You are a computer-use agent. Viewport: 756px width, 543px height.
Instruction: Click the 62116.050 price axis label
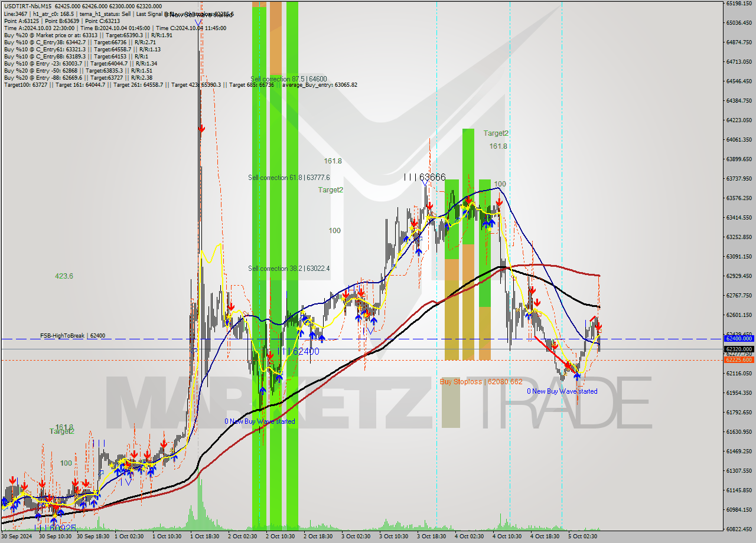(x=739, y=374)
